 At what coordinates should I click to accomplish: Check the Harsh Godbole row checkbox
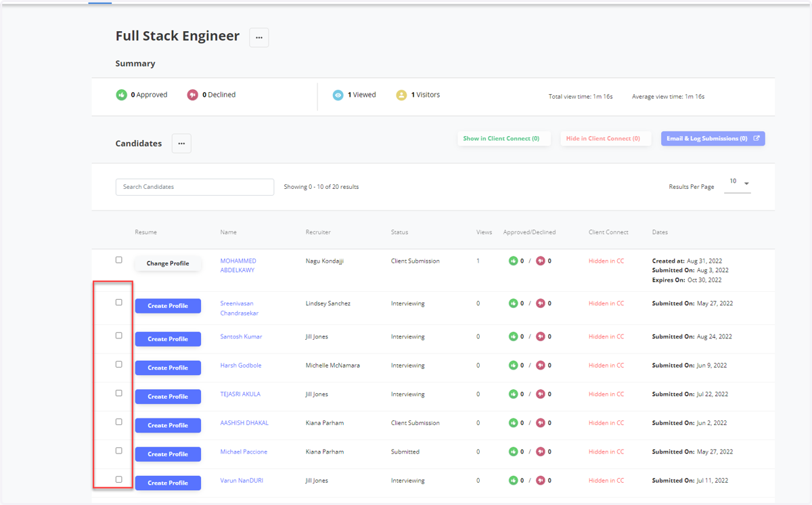point(119,364)
